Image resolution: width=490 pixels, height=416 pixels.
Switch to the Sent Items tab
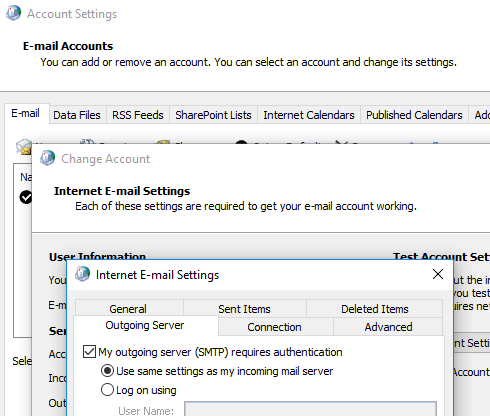pyautogui.click(x=244, y=309)
